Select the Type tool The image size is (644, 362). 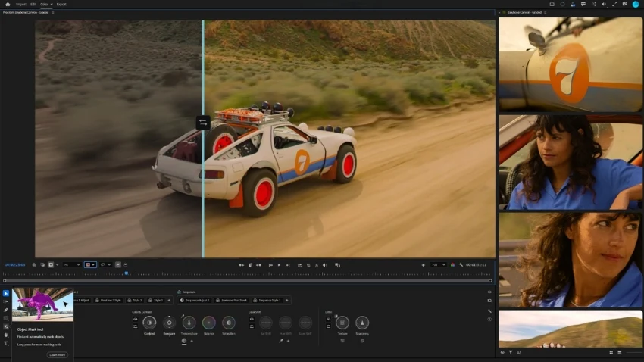point(6,344)
